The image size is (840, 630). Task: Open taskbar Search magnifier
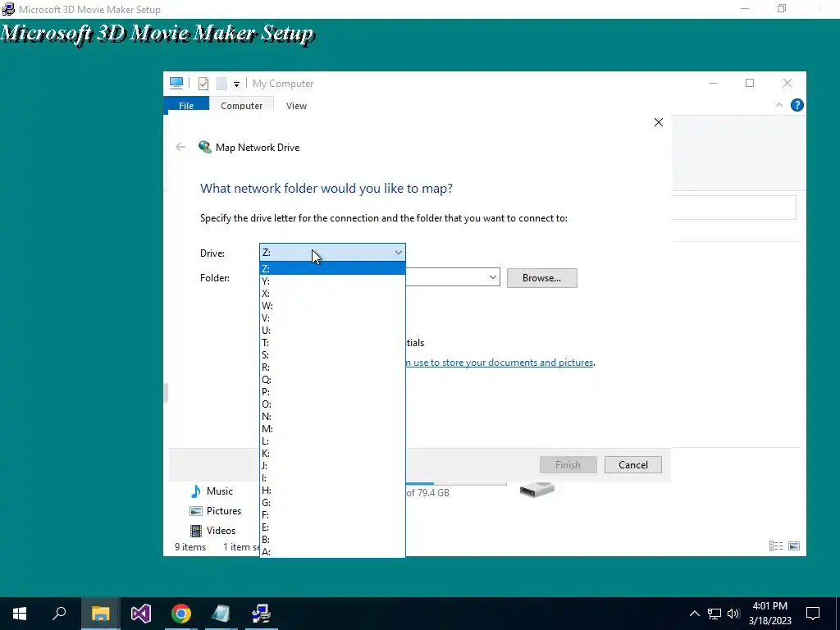pos(59,614)
